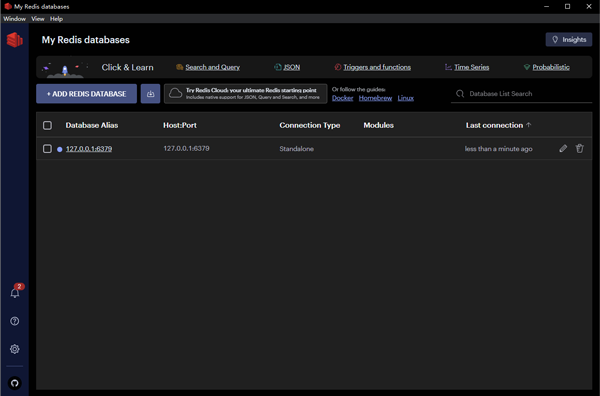Edit the 127.0.0.1:6379 database with the pencil icon
The image size is (600, 396).
point(563,148)
